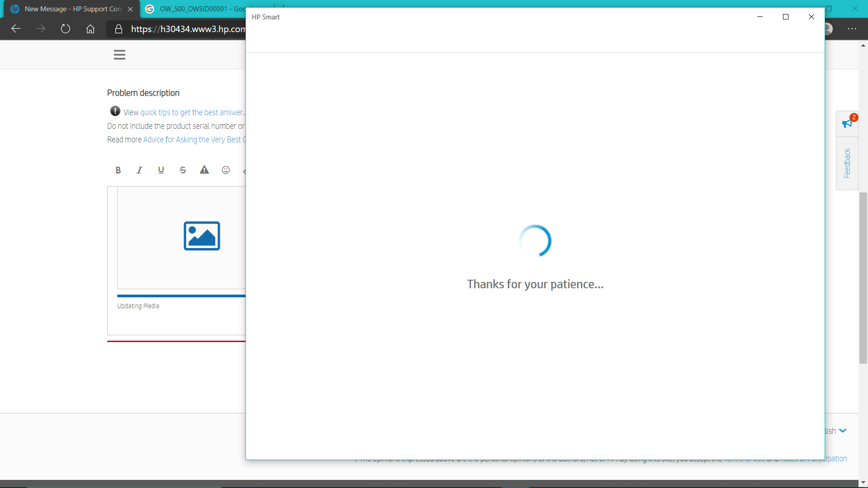Go to the browser home page
Screen dimensions: 868x488
point(90,28)
